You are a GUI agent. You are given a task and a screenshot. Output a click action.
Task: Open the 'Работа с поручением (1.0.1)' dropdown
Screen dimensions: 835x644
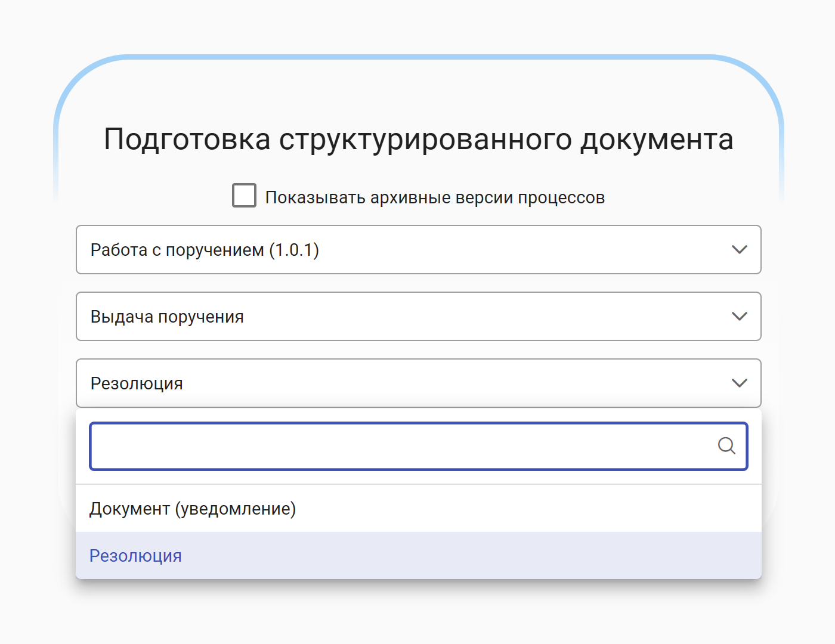coord(419,250)
